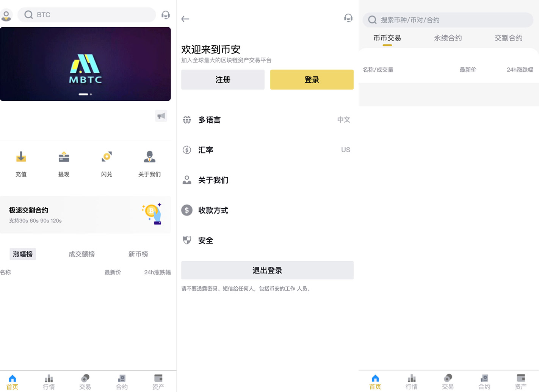Sort by 名称/成交量 column
The image size is (539, 392).
[378, 70]
